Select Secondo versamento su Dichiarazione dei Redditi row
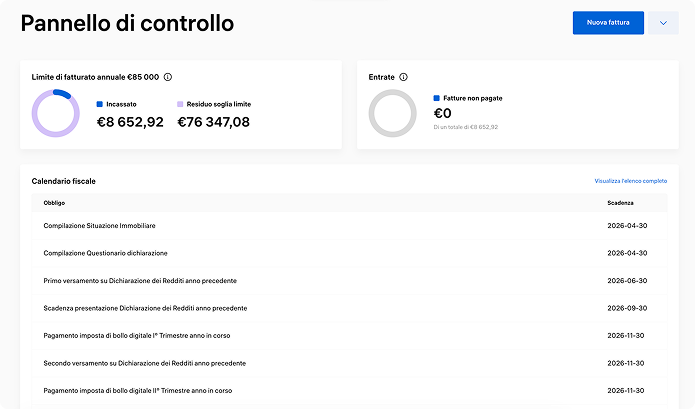 (144, 363)
